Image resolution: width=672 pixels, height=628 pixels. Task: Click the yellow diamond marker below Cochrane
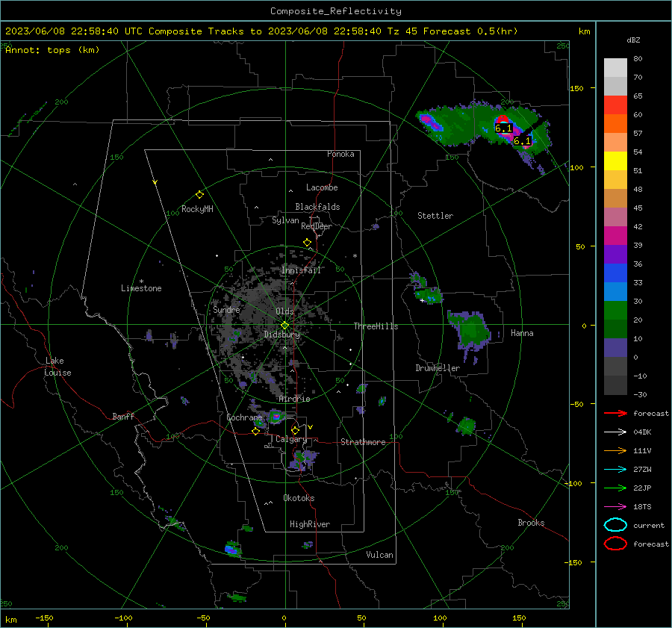[x=256, y=432]
